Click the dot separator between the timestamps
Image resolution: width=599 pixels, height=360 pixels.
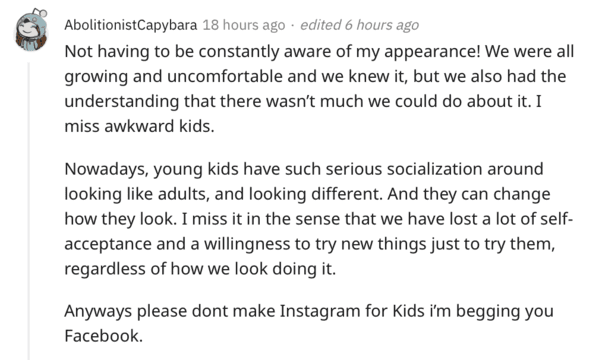pos(292,26)
